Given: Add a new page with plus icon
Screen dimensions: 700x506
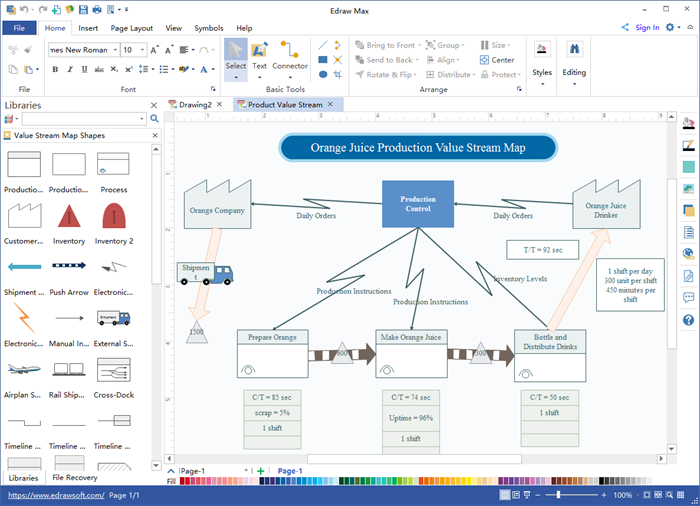Looking at the screenshot, I should [x=261, y=471].
